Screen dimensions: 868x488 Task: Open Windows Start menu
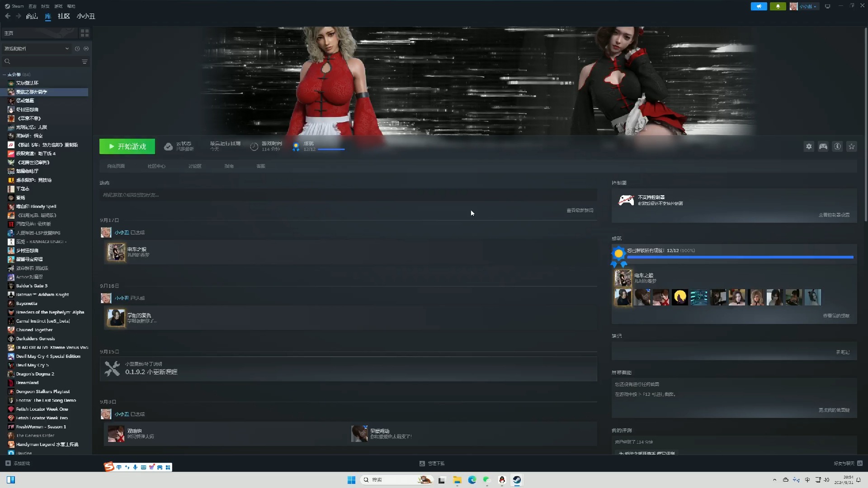coord(351,480)
